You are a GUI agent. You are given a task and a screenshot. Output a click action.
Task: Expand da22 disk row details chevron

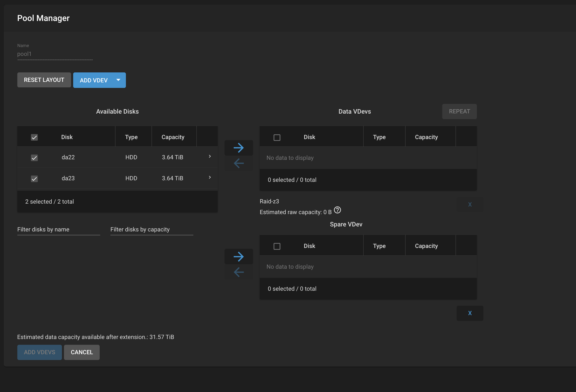[210, 156]
